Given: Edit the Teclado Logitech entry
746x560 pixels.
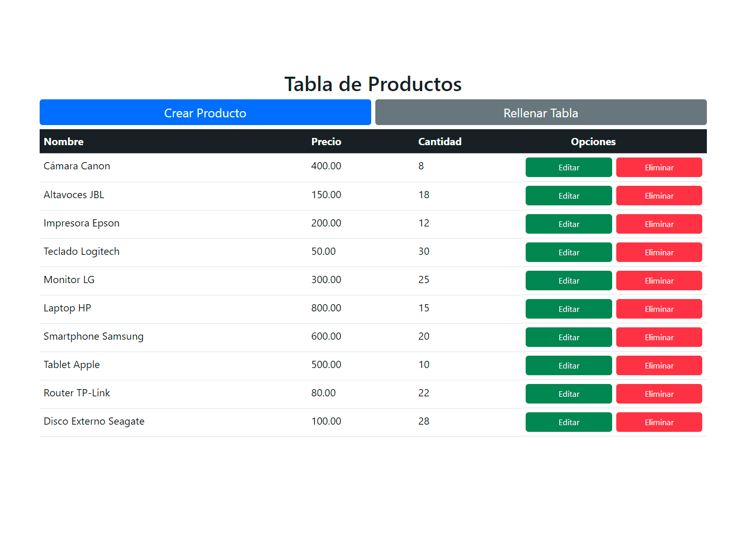Looking at the screenshot, I should click(568, 252).
